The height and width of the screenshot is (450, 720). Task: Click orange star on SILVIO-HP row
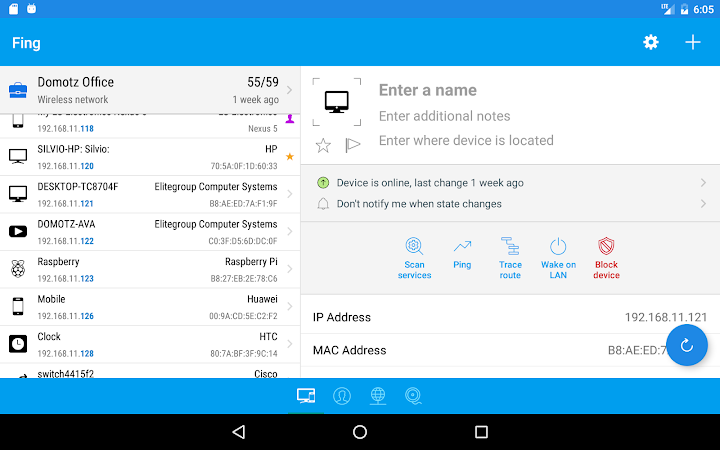290,157
